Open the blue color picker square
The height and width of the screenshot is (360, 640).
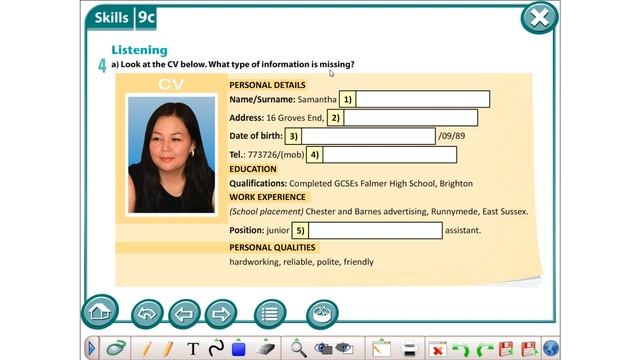tap(239, 348)
